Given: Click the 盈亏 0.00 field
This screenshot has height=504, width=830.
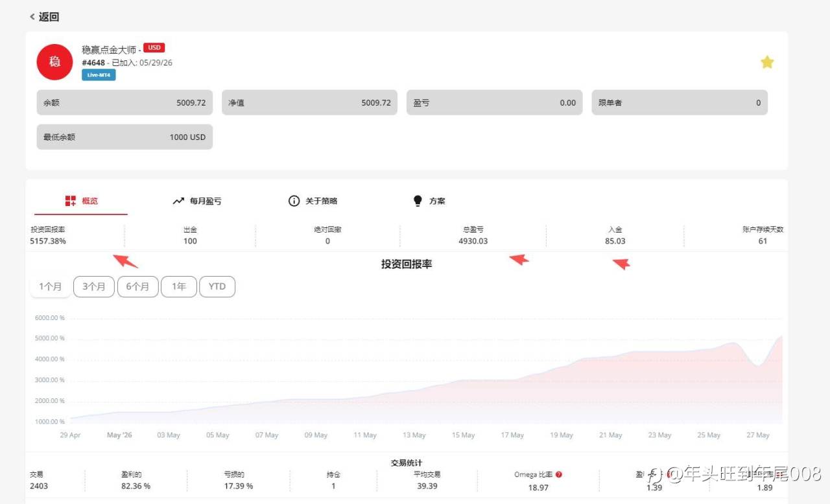Looking at the screenshot, I should (494, 102).
